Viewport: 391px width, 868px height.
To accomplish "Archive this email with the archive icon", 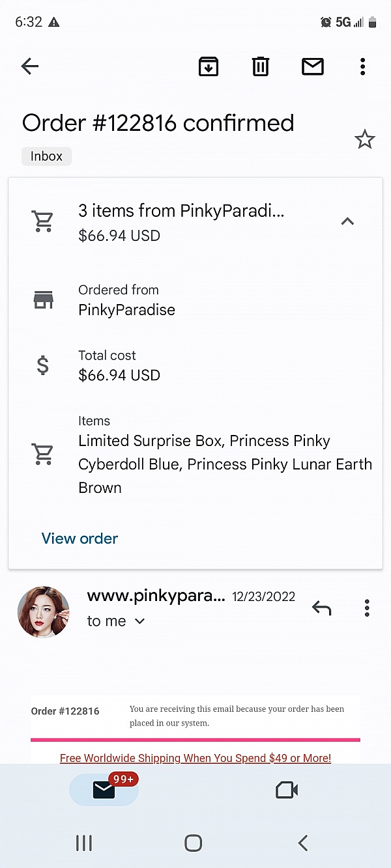I will [x=209, y=66].
